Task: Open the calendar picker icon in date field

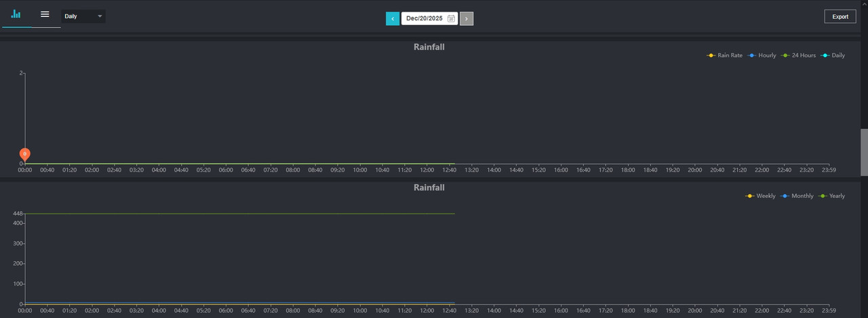Action: click(x=451, y=18)
